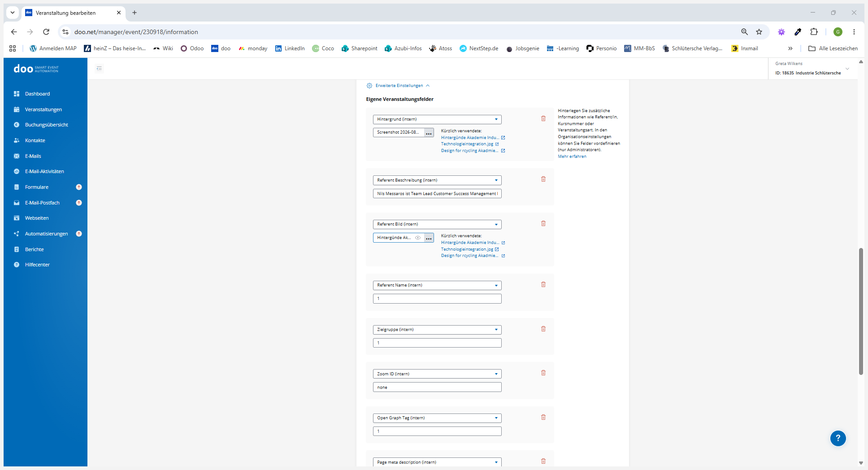Screen dimensions: 868x470
Task: Click the Mehr erfahren link
Action: pos(572,157)
